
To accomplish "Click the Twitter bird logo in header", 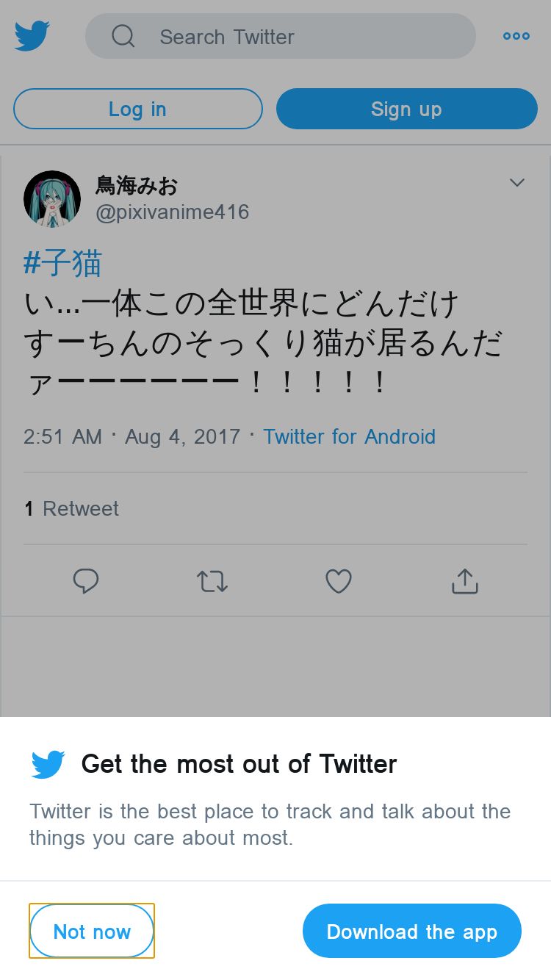I will coord(32,36).
